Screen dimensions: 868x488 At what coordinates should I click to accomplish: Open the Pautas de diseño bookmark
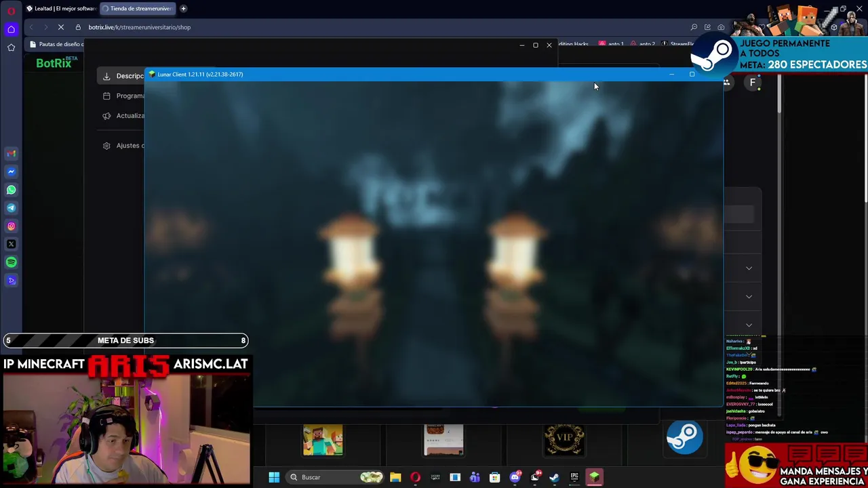point(57,44)
